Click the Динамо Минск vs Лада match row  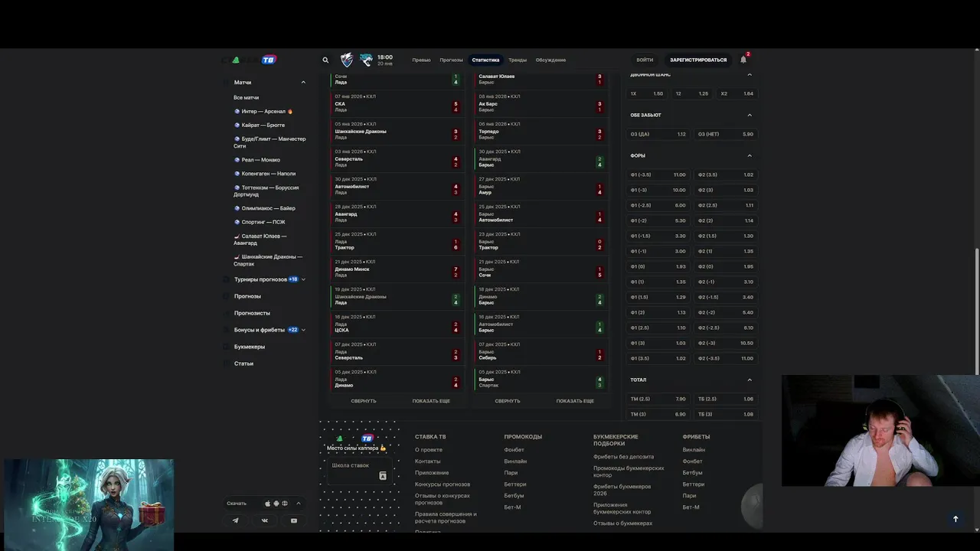(x=396, y=269)
